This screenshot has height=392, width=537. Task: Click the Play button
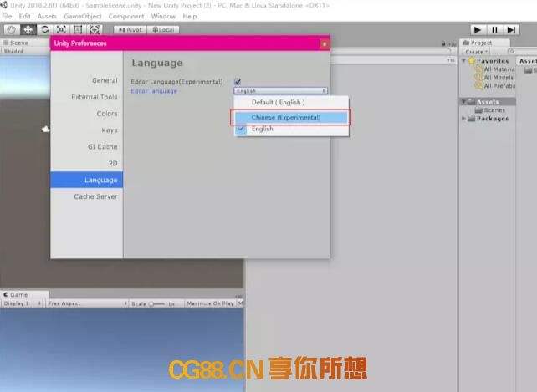[478, 30]
